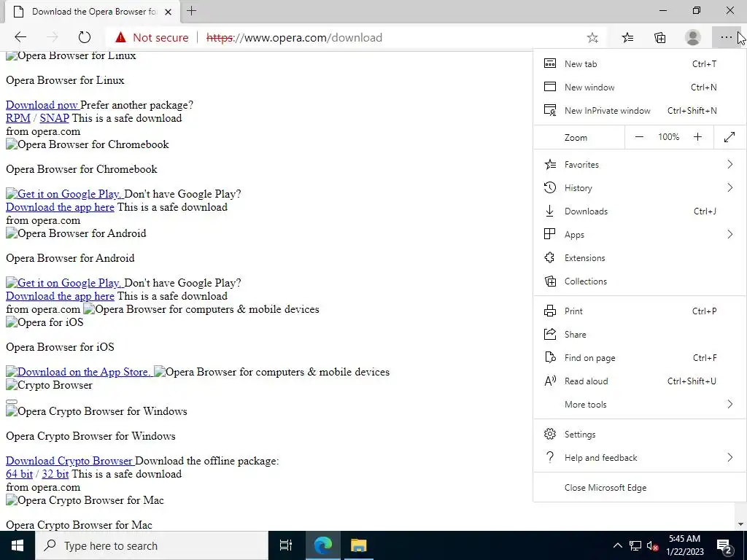Select New tab in the menu
The height and width of the screenshot is (560, 747).
(639, 64)
